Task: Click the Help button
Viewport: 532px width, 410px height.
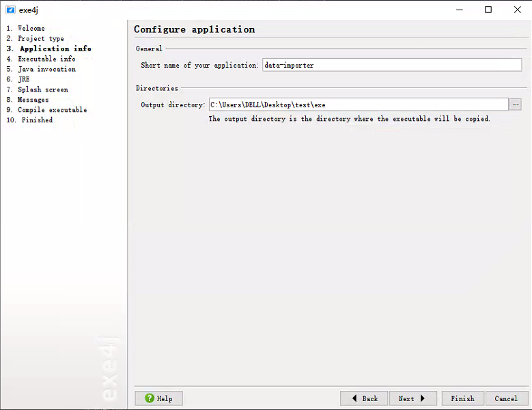Action: point(159,398)
